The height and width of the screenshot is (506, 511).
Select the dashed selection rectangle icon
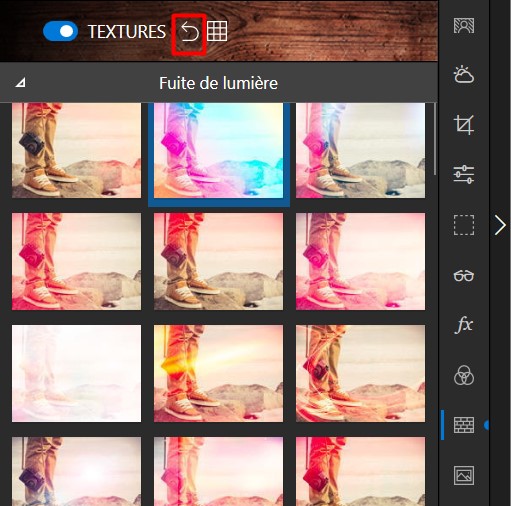point(464,225)
